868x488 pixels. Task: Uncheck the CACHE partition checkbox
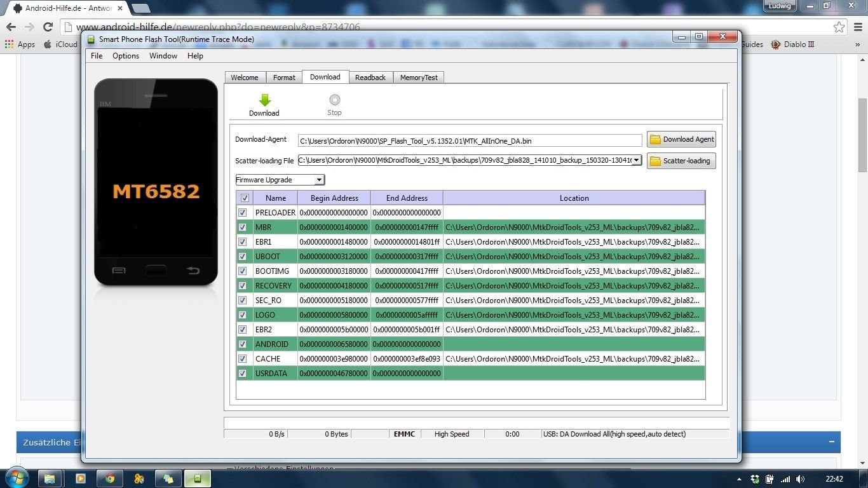[x=242, y=359]
